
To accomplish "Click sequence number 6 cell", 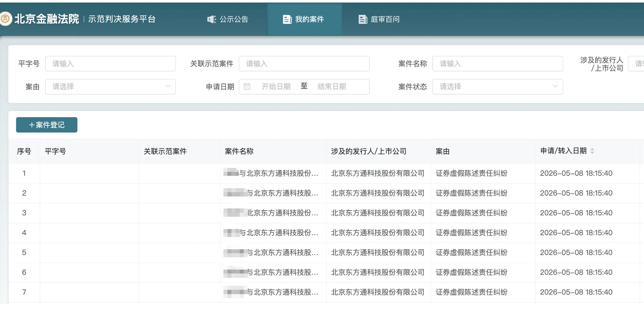I will (x=24, y=272).
